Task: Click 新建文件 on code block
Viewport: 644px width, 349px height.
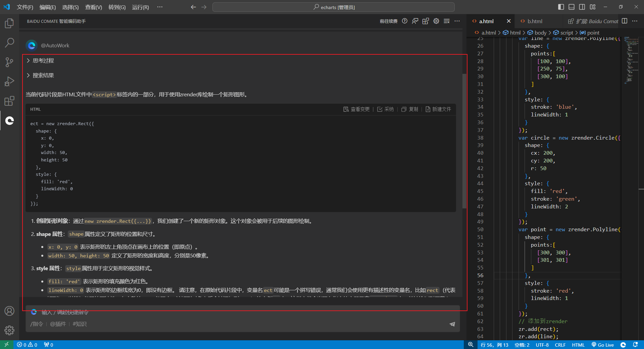Action: [438, 109]
